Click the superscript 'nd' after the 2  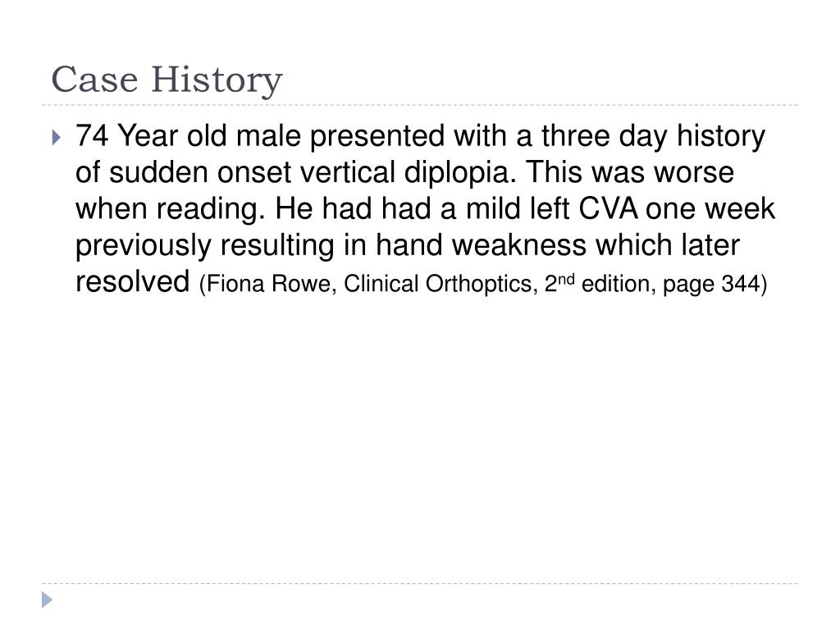566,279
